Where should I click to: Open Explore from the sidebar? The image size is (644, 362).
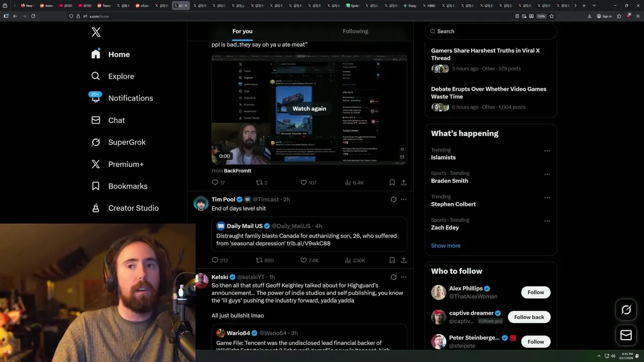click(112, 76)
